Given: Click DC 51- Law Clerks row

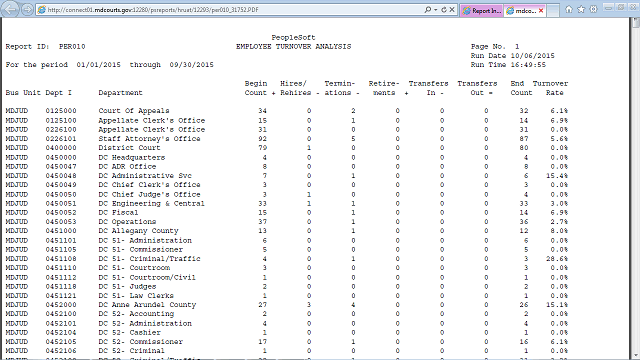Looking at the screenshot, I should [x=287, y=296].
